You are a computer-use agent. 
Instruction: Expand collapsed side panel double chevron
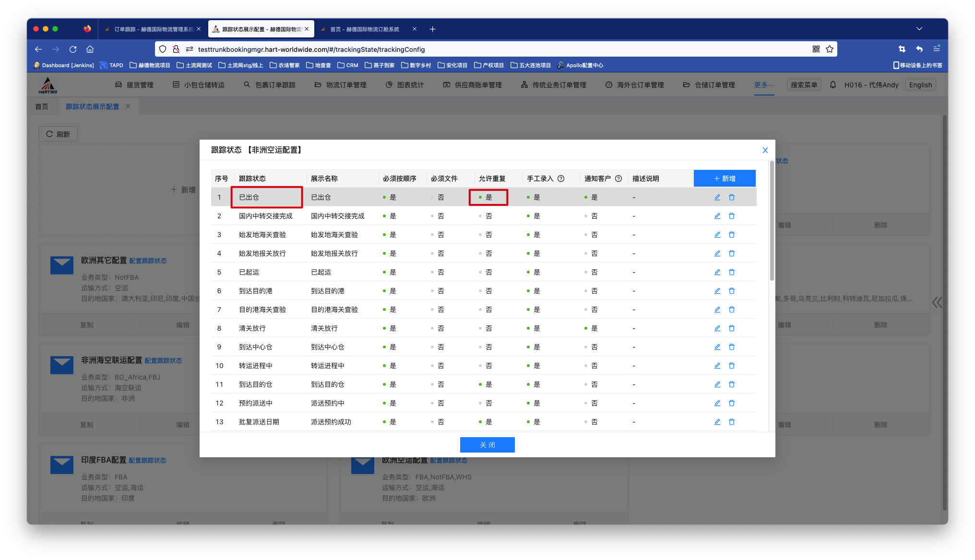pos(937,302)
